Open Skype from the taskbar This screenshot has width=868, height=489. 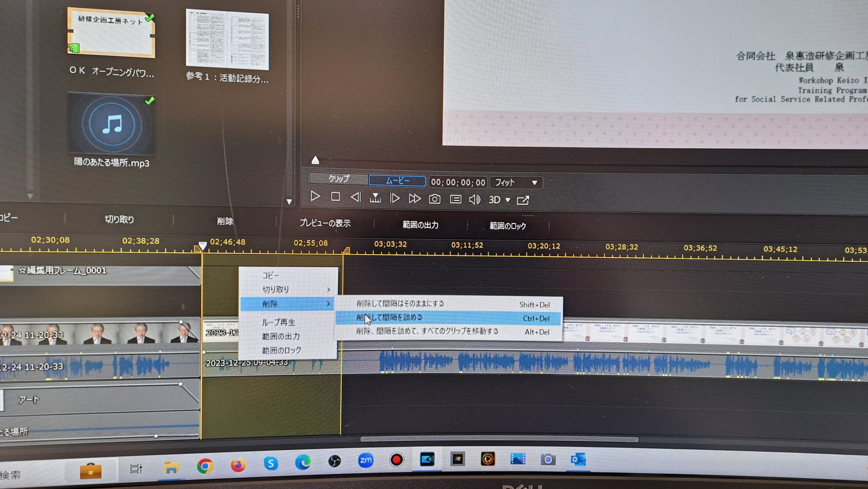click(x=271, y=463)
